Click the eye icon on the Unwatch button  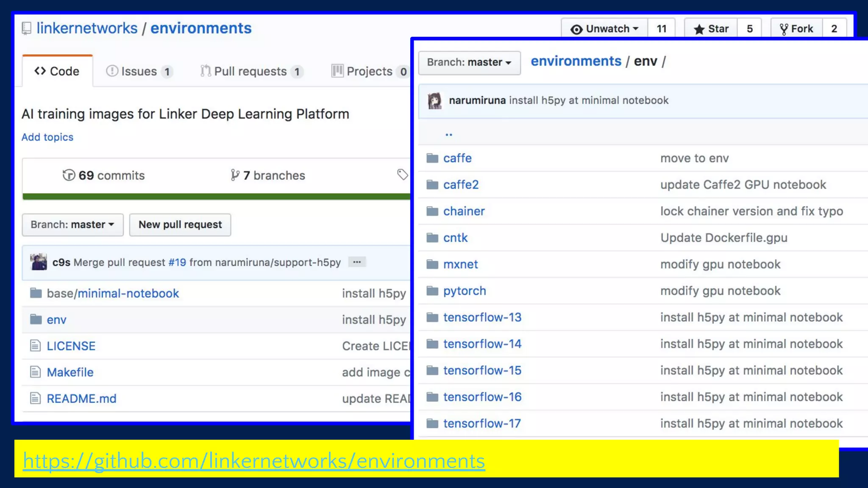pyautogui.click(x=576, y=29)
